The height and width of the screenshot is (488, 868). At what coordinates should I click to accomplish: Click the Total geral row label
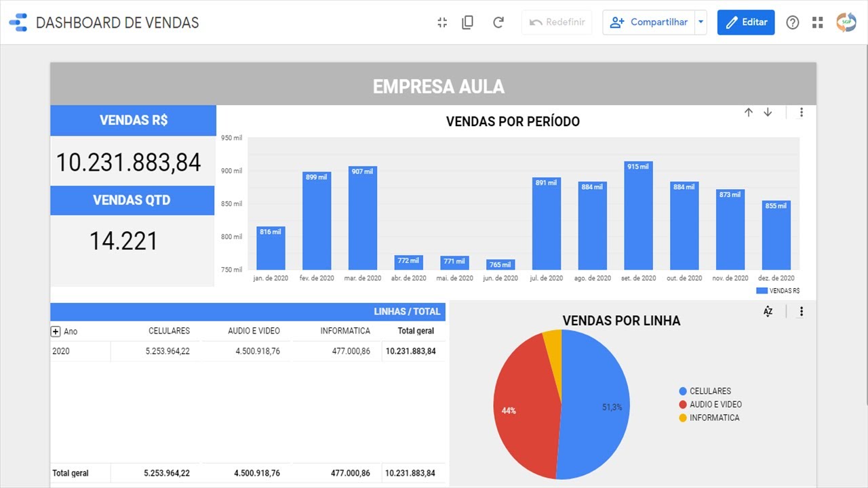(71, 473)
